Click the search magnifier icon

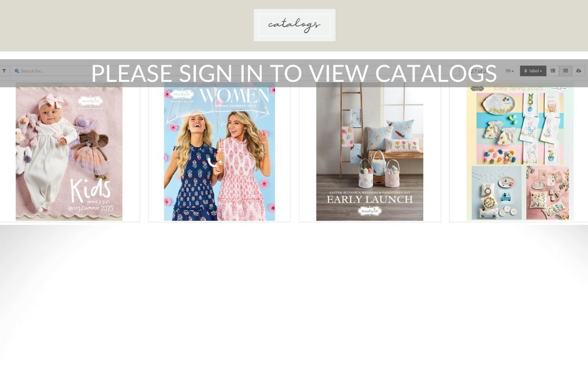click(x=17, y=71)
